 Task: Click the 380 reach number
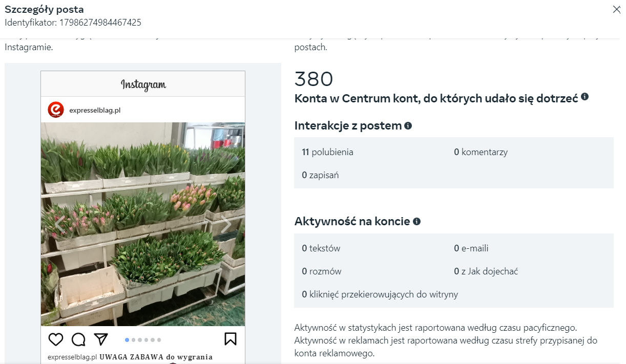[314, 79]
